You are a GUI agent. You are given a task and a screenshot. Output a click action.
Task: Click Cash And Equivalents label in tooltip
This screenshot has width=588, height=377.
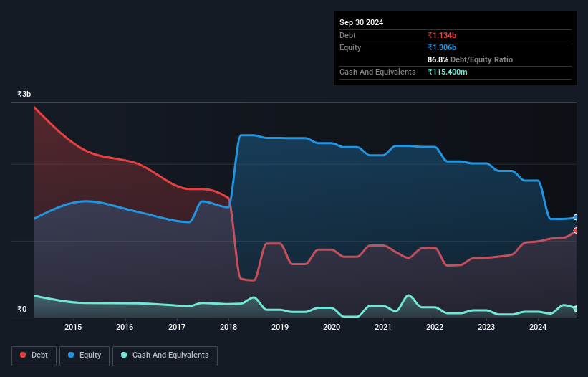[x=377, y=72]
